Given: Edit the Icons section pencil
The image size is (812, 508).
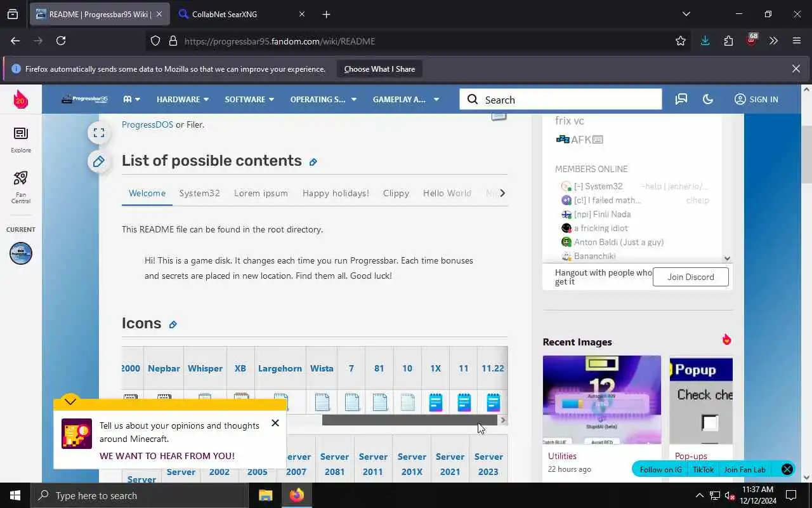Looking at the screenshot, I should pos(173,324).
